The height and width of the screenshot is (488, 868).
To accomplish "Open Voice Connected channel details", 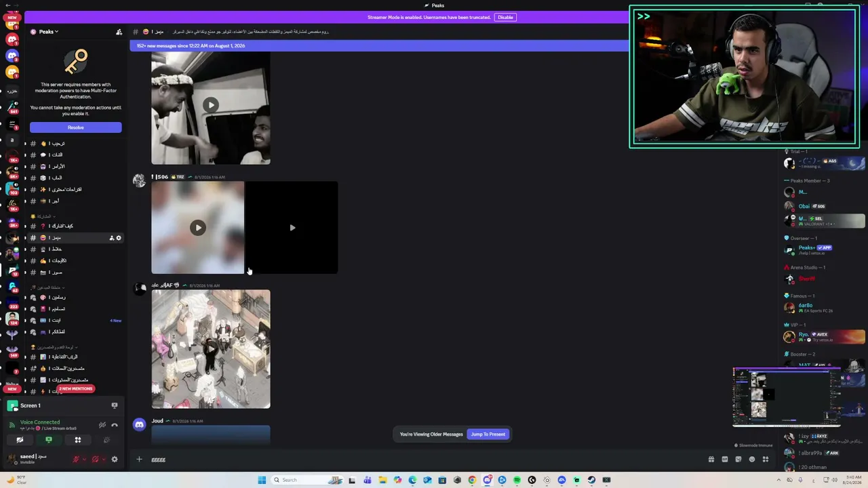I will [40, 422].
